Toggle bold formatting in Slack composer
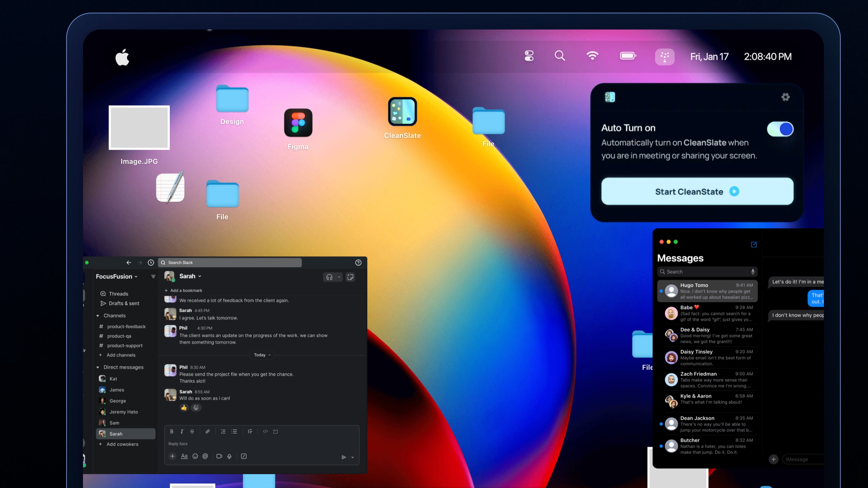Image resolution: width=868 pixels, height=488 pixels. [x=172, y=432]
